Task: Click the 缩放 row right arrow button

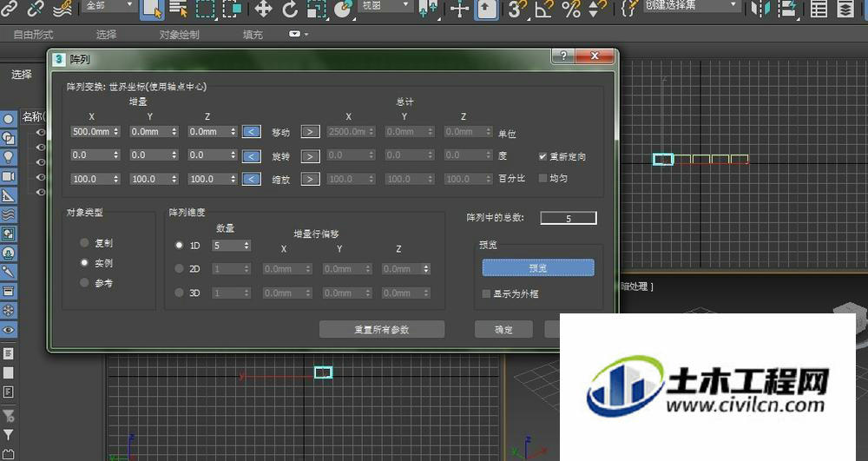Action: pos(310,180)
